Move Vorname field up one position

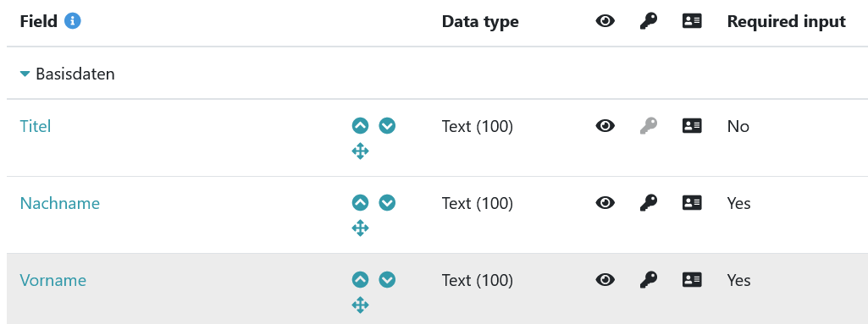pyautogui.click(x=361, y=280)
